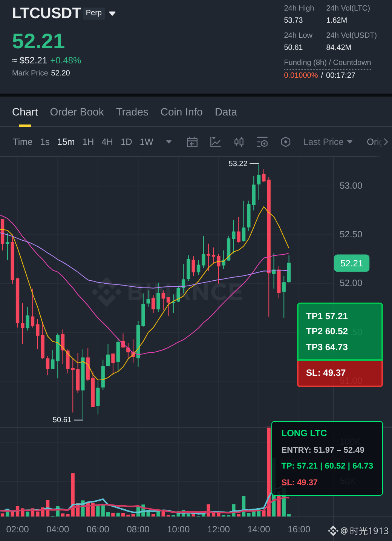This screenshot has width=392, height=541.
Task: Switch to the Chart tab
Action: (x=25, y=112)
